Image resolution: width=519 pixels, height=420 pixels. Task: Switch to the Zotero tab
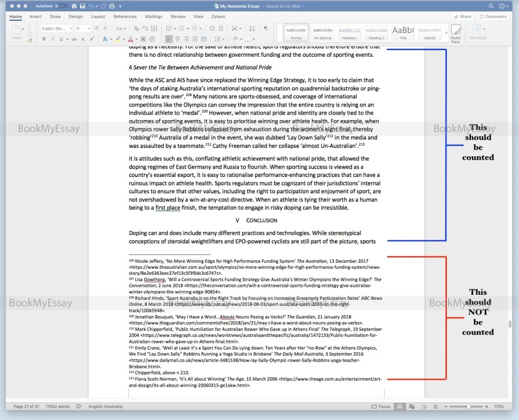218,16
